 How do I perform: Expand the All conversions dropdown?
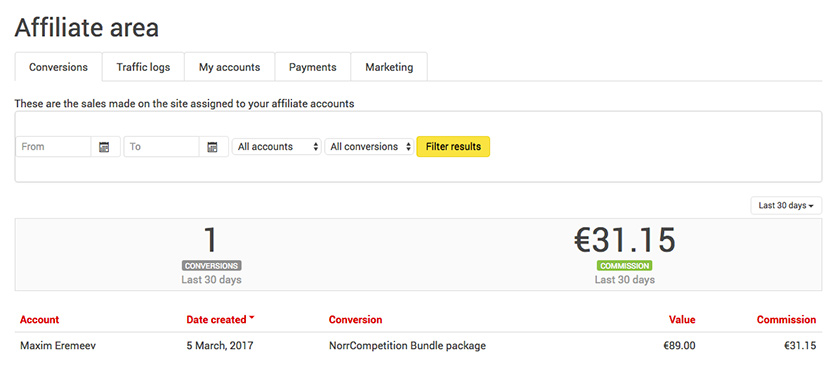pos(369,146)
